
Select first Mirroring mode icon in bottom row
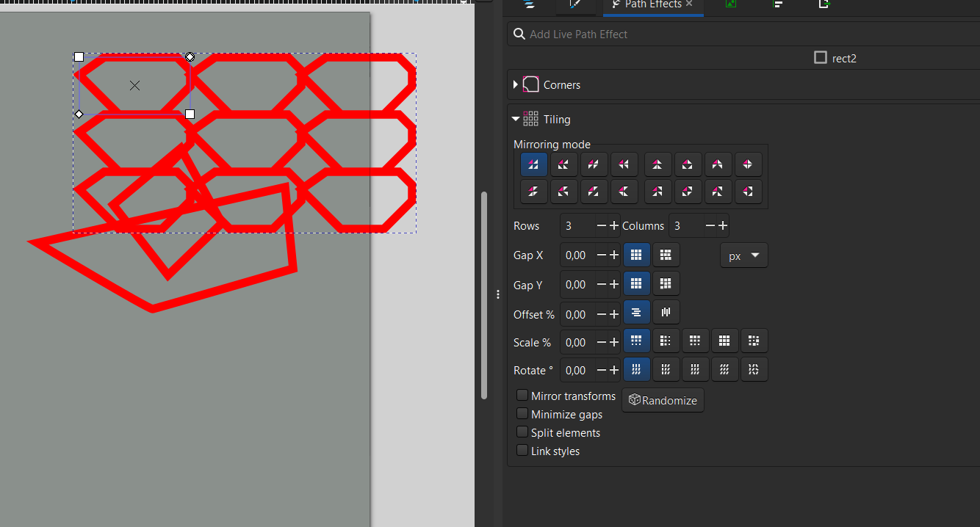click(x=534, y=192)
